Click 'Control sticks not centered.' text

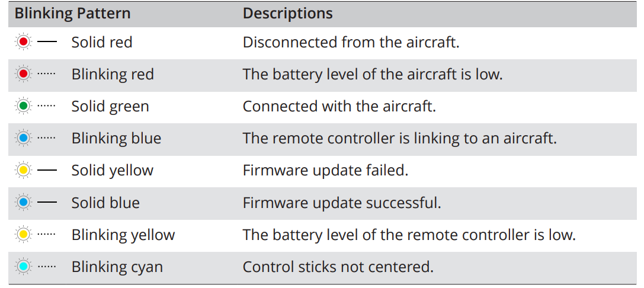[338, 267]
